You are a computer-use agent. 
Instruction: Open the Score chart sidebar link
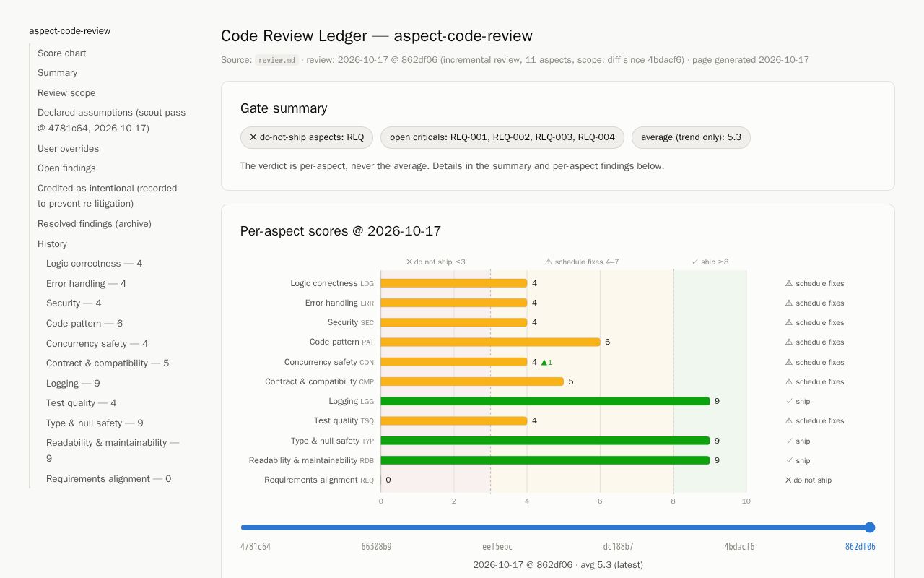61,53
